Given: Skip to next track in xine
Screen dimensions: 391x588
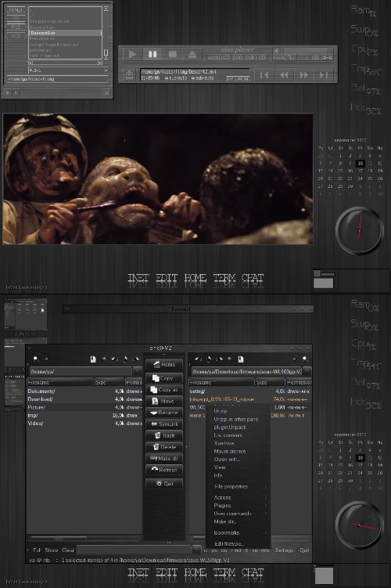Looking at the screenshot, I should (x=324, y=75).
